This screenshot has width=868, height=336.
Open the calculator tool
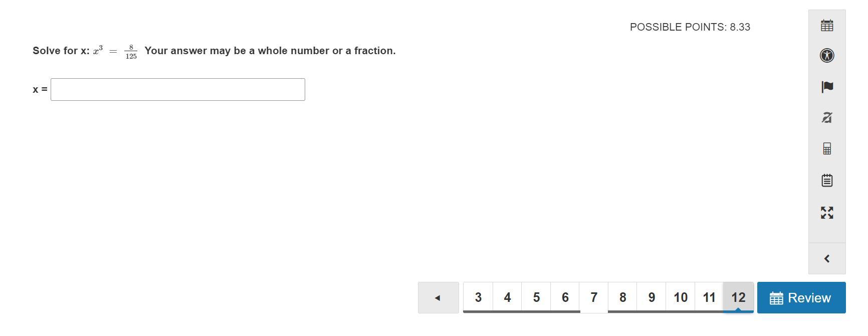coord(827,148)
